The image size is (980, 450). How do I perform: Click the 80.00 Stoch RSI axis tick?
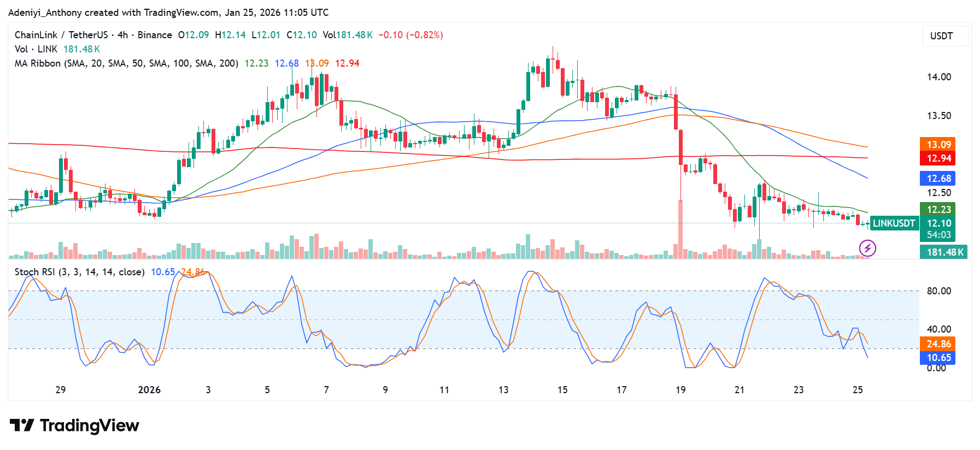click(938, 291)
